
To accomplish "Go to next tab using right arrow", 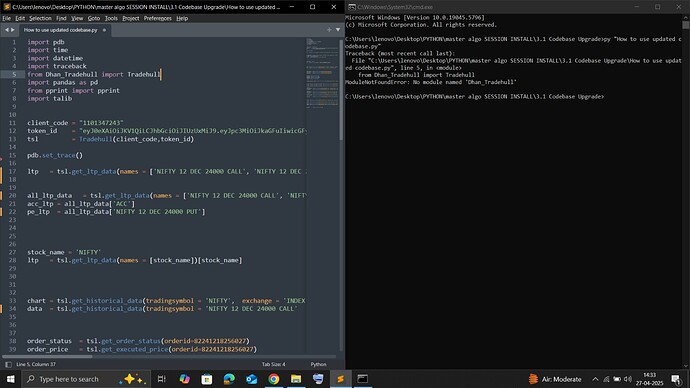I will tap(13, 30).
